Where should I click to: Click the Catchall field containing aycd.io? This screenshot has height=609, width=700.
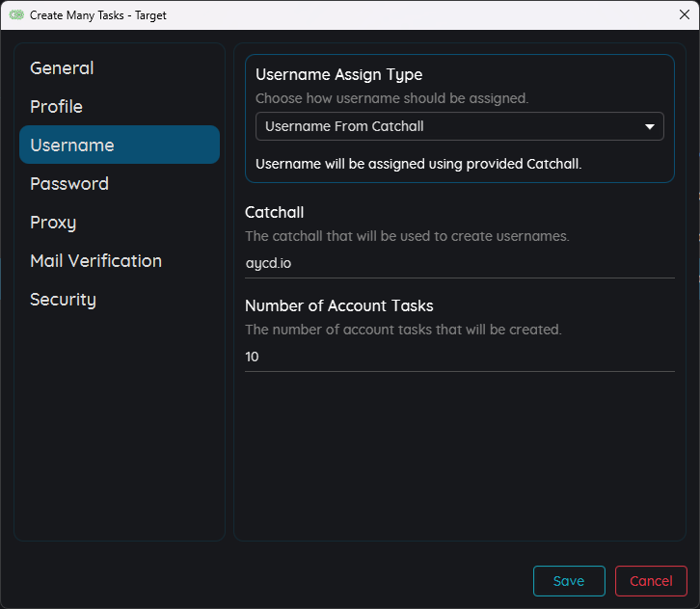pyautogui.click(x=459, y=263)
